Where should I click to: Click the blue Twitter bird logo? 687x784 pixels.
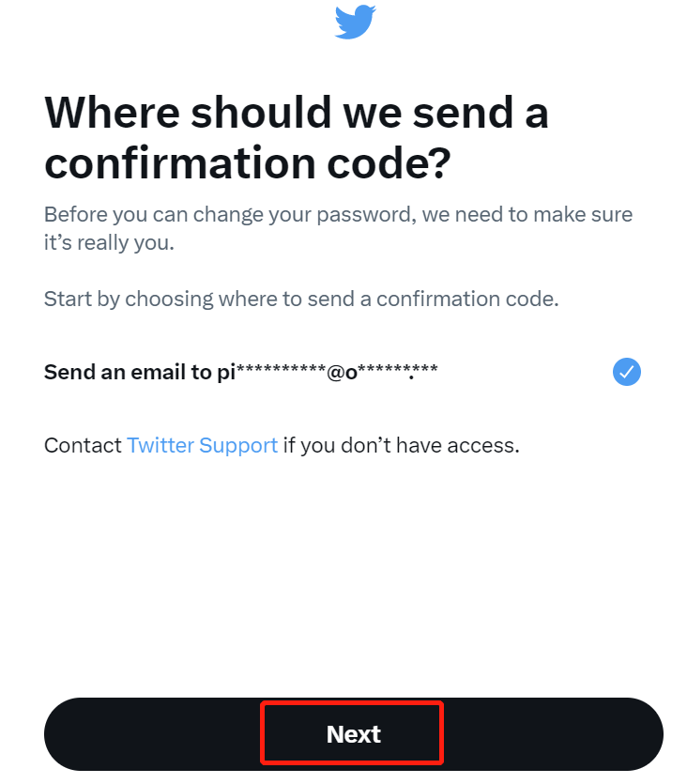click(356, 22)
